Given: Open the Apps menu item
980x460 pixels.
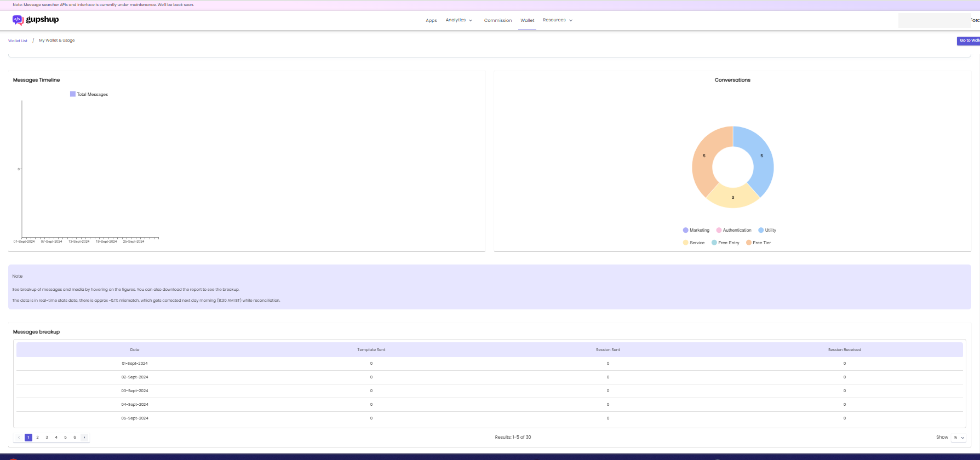Looking at the screenshot, I should tap(432, 21).
